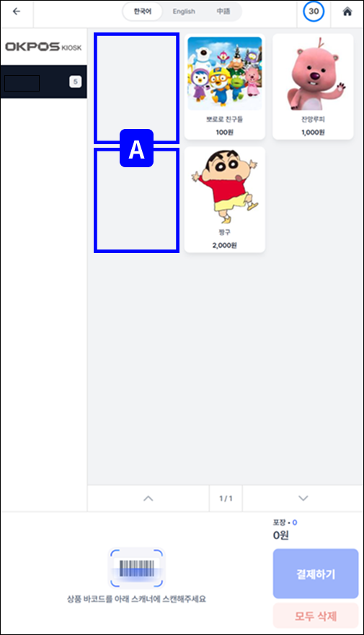
Task: Click the back arrow icon
Action: [17, 12]
